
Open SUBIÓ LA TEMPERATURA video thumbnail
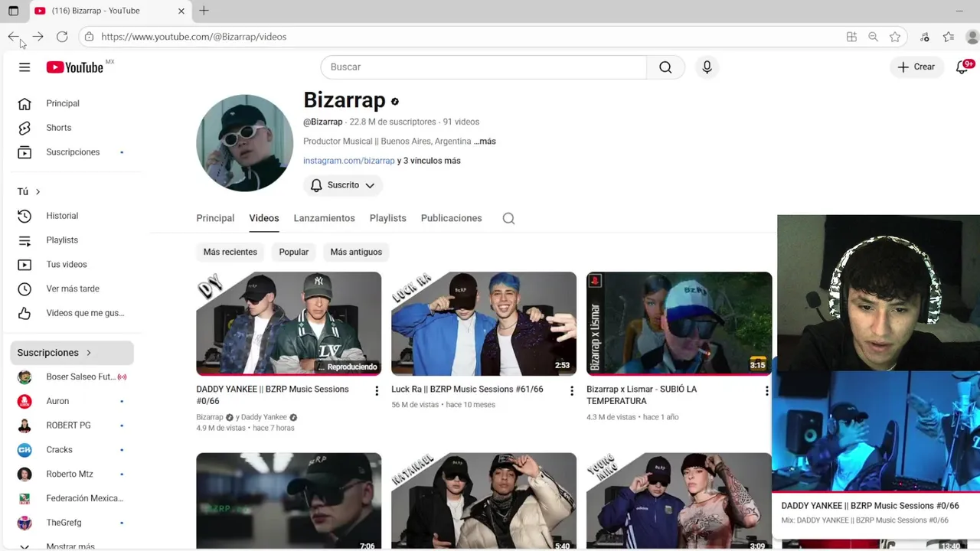click(679, 323)
